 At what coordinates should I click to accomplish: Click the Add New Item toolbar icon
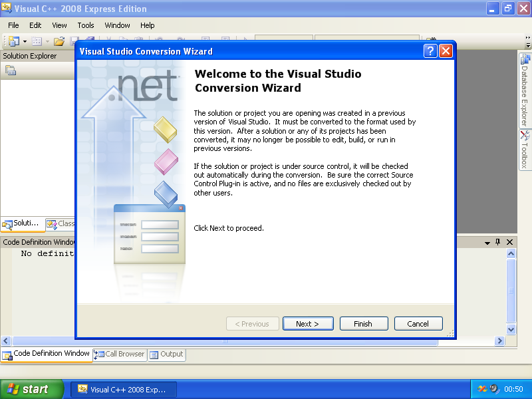pyautogui.click(x=37, y=41)
